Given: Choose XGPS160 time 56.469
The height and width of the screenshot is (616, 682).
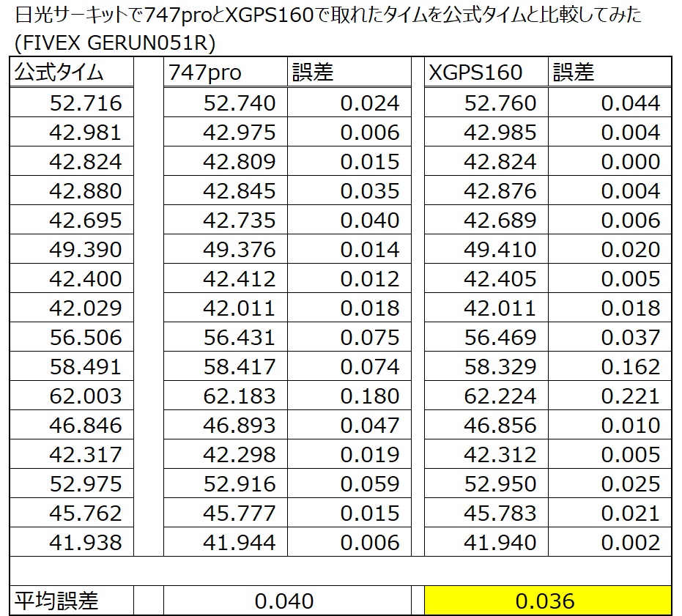Looking at the screenshot, I should (x=486, y=337).
